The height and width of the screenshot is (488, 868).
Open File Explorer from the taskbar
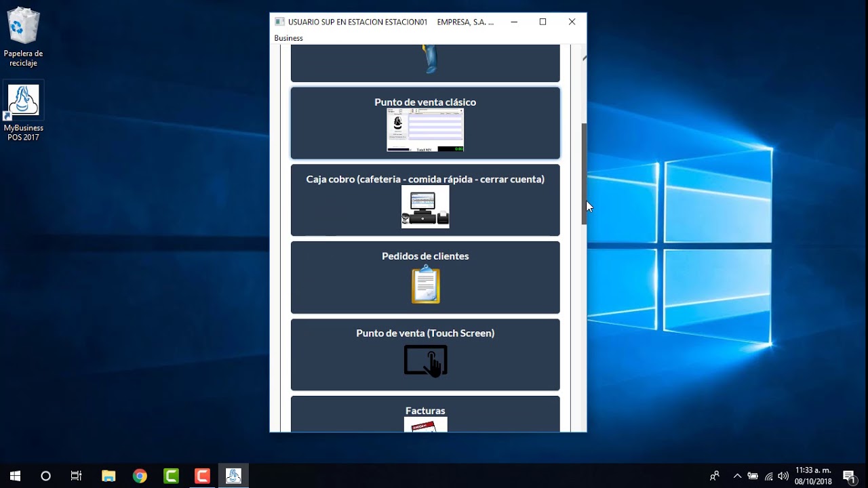click(x=108, y=476)
